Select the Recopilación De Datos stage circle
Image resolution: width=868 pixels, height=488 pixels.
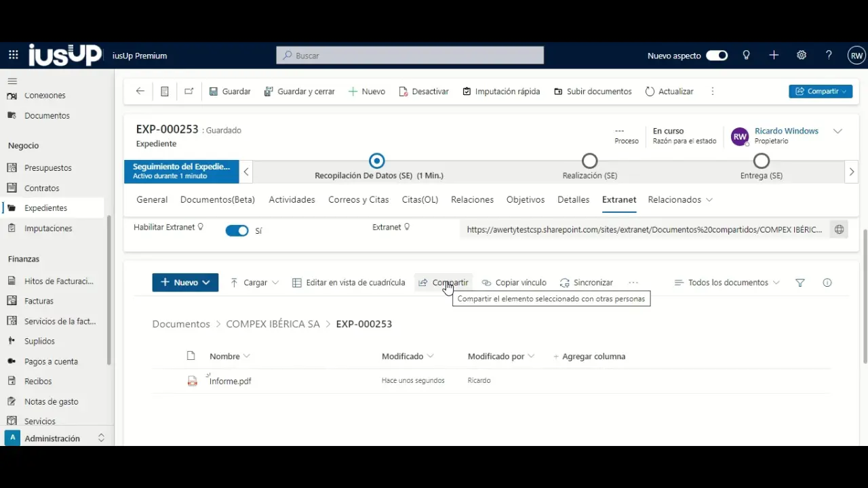point(377,161)
